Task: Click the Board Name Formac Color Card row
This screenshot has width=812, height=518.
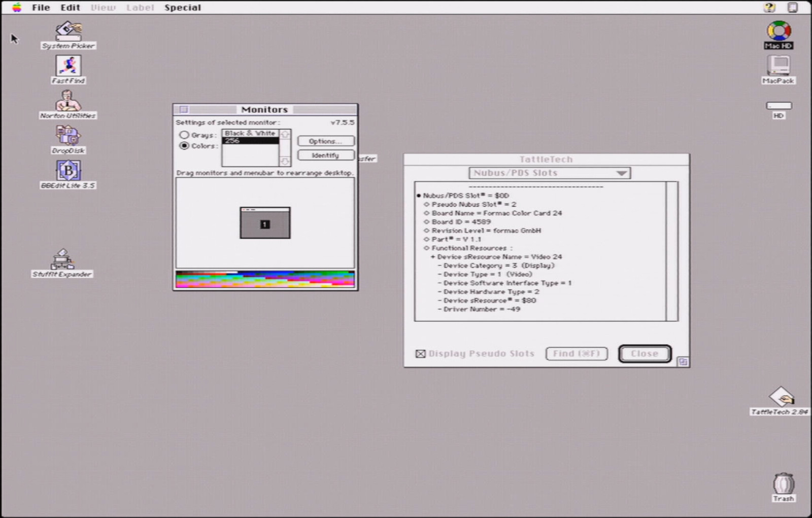Action: (x=493, y=213)
